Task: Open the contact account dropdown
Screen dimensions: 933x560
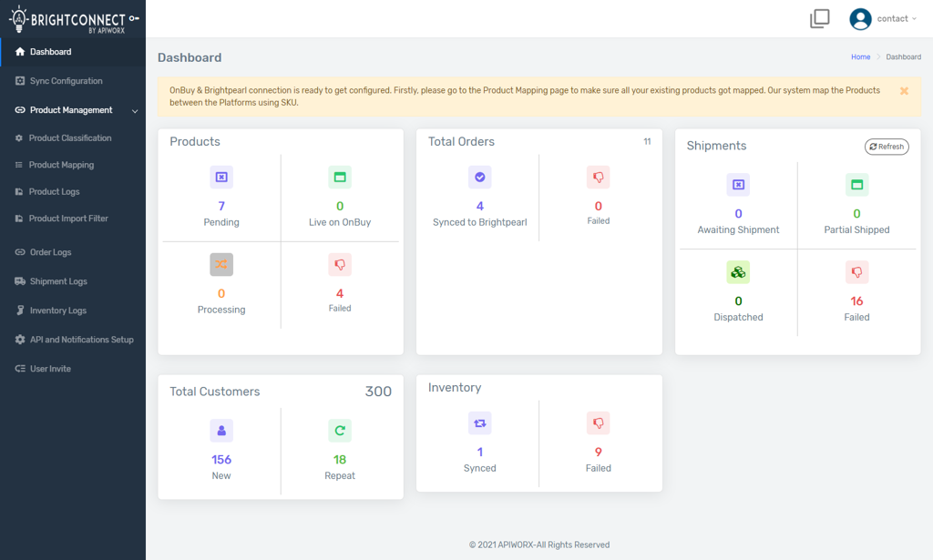Action: tap(894, 18)
